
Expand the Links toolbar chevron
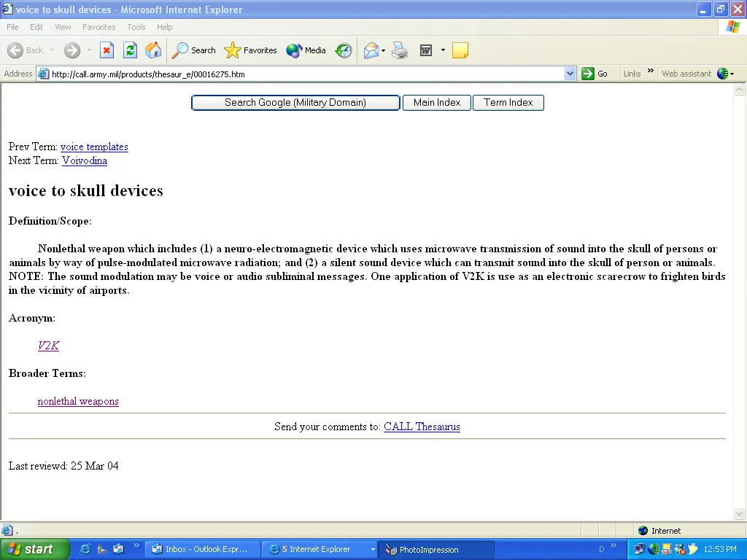tap(650, 71)
